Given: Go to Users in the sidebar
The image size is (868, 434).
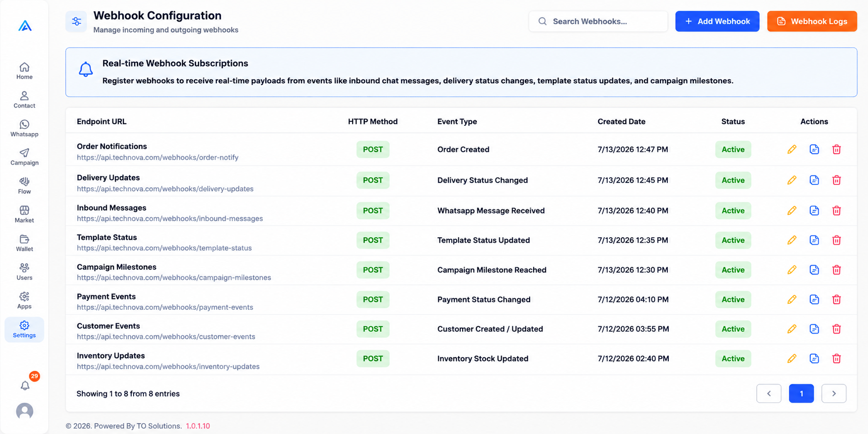Looking at the screenshot, I should pyautogui.click(x=24, y=272).
